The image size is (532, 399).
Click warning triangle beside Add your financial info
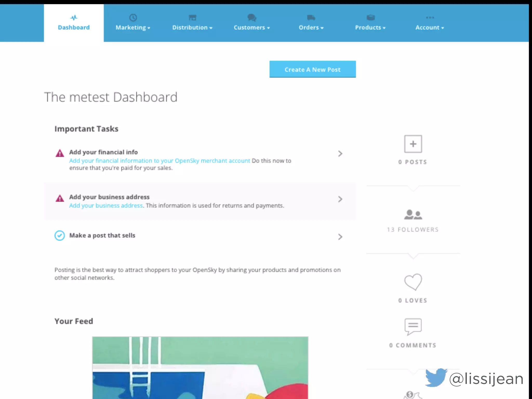point(60,153)
